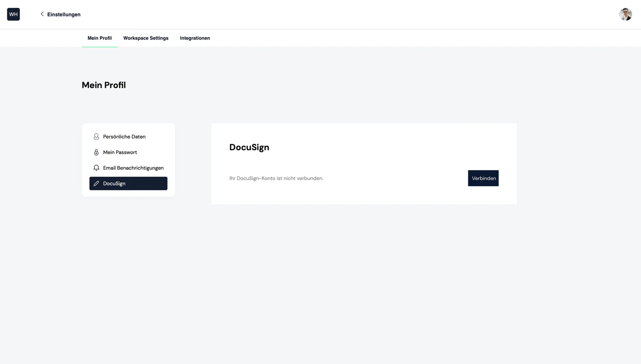Open the Workspace Settings tab
641x364 pixels.
coord(146,38)
